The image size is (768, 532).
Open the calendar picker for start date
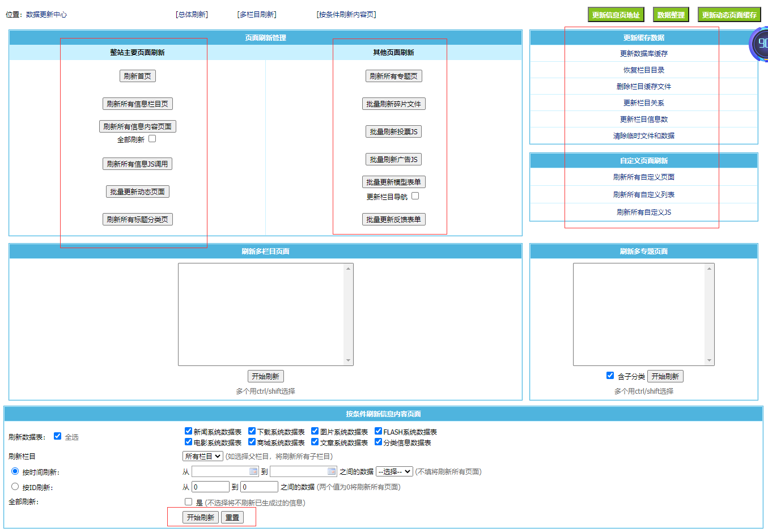pyautogui.click(x=253, y=471)
